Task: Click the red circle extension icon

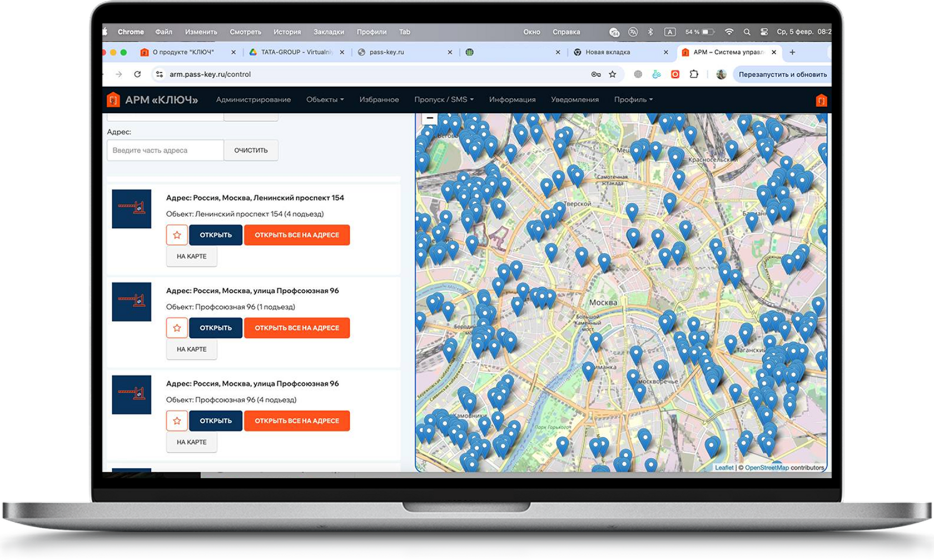Action: (x=675, y=74)
